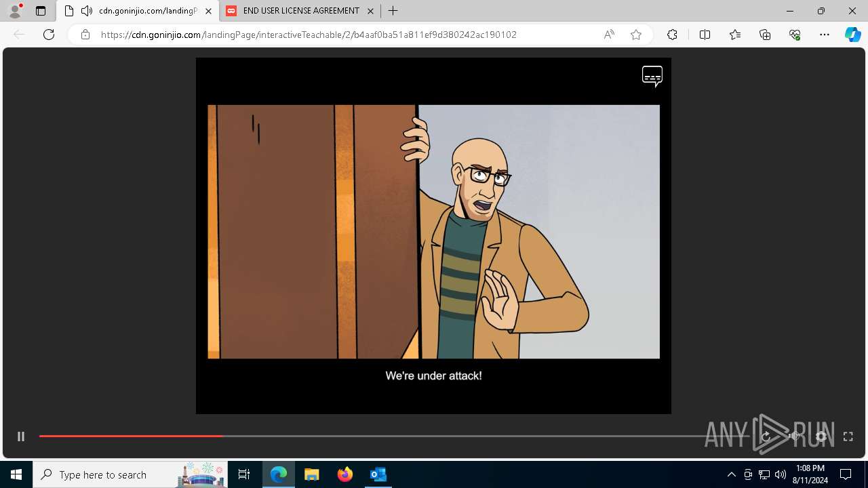Minimize the Edge browser window
The image size is (868, 488).
790,11
